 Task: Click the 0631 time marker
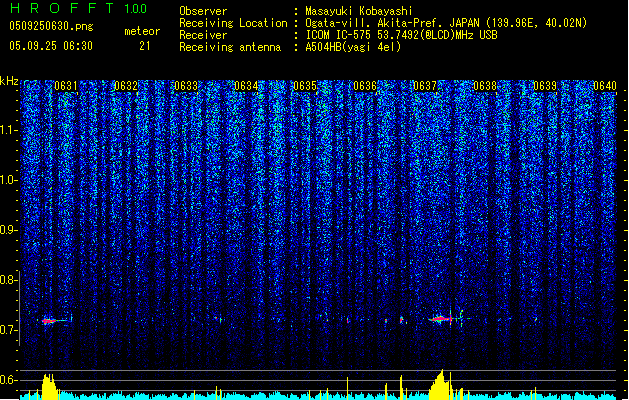pos(66,86)
